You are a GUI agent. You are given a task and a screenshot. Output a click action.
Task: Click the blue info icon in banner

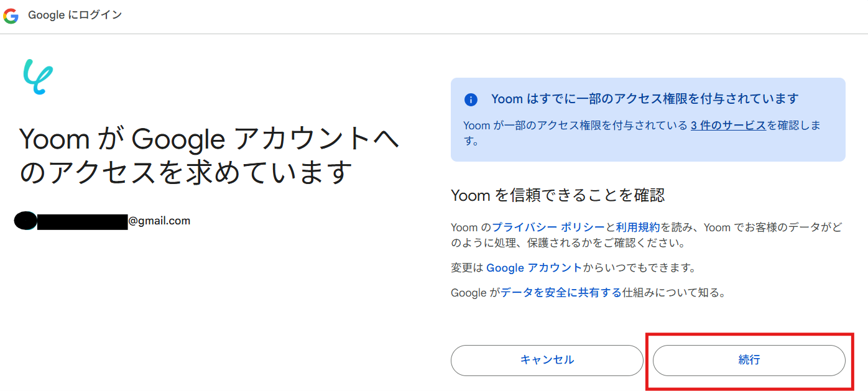[x=471, y=99]
